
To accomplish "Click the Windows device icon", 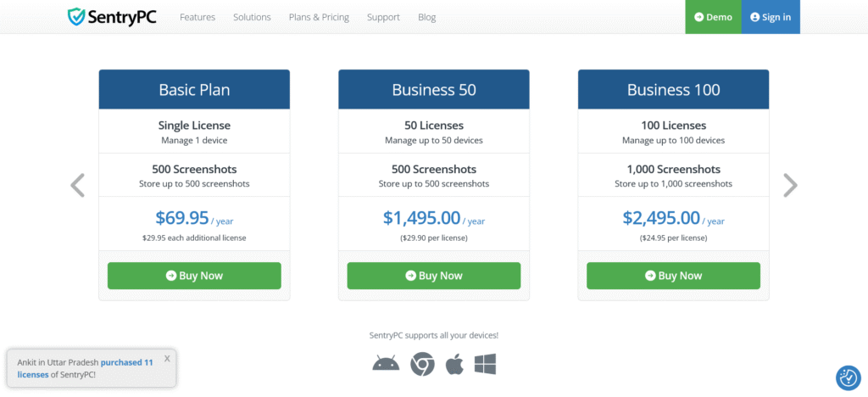I will [x=485, y=365].
